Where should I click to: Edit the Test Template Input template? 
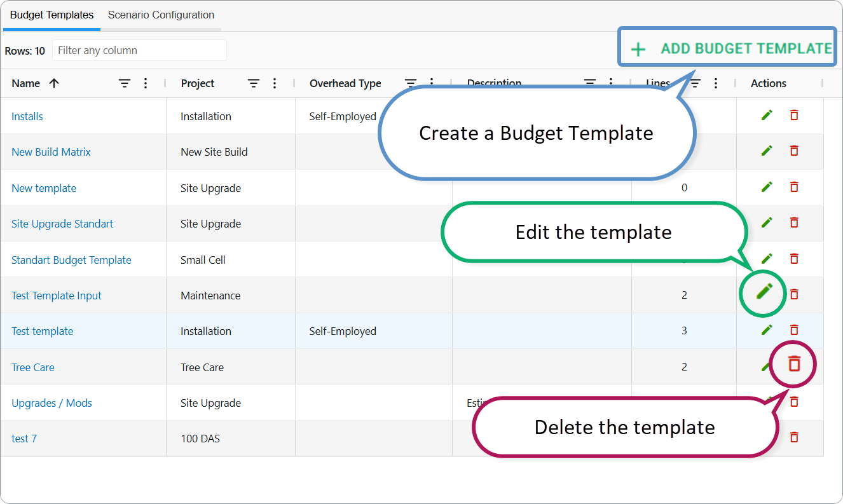[764, 292]
